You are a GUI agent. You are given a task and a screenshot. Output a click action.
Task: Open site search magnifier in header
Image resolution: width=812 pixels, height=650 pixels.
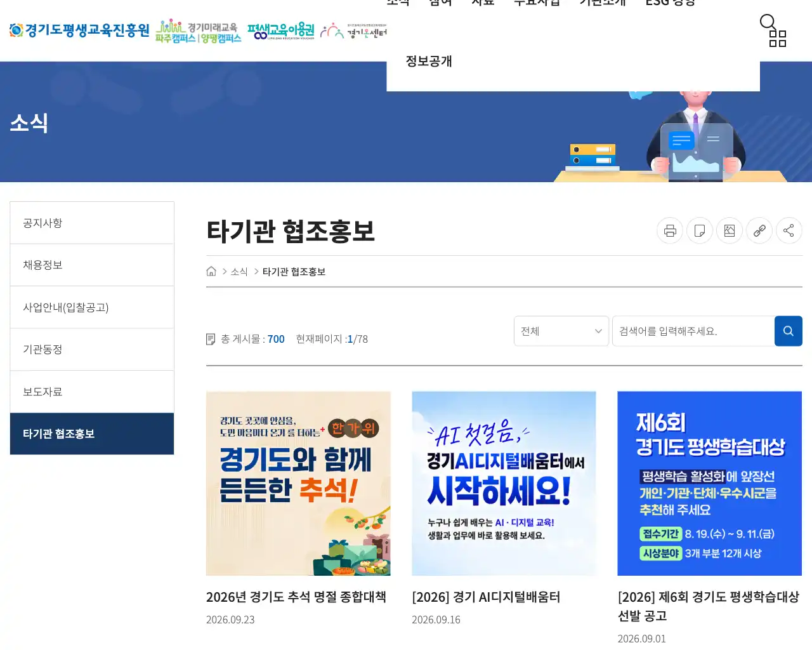click(x=768, y=22)
